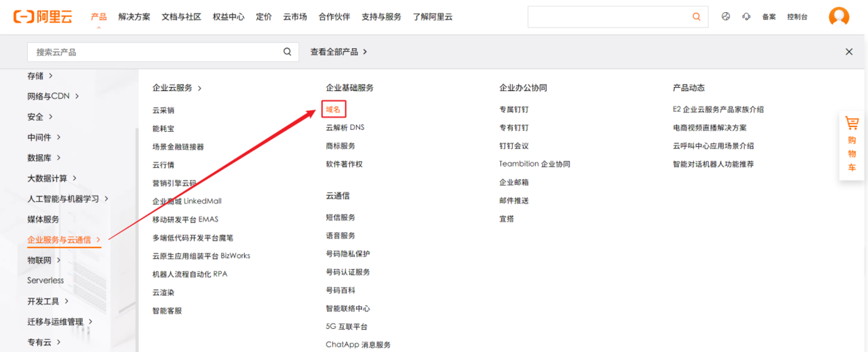The image size is (868, 352).
Task: Open the 域名 domain link
Action: [x=333, y=109]
